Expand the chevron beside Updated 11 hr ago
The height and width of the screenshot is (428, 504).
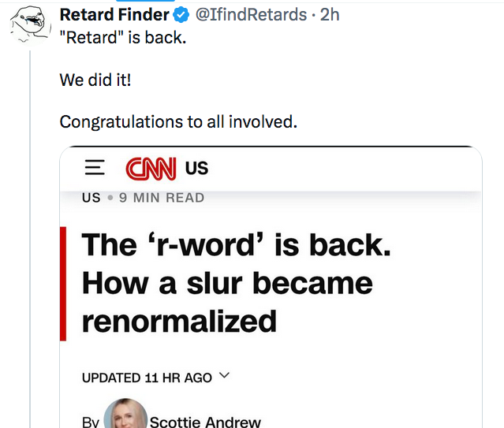point(224,375)
